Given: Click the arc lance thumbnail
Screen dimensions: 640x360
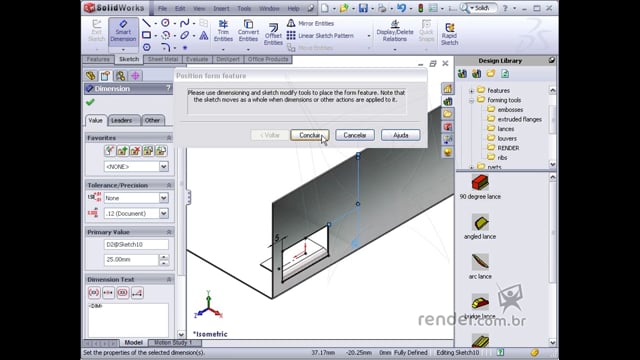Looking at the screenshot, I should pos(480,262).
